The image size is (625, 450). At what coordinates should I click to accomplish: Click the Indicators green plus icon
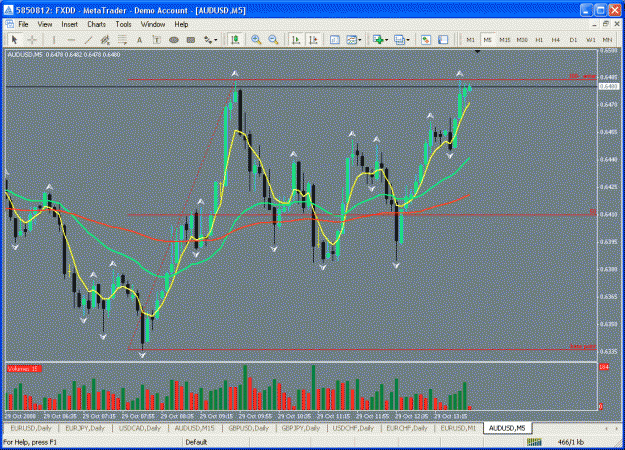[x=378, y=39]
